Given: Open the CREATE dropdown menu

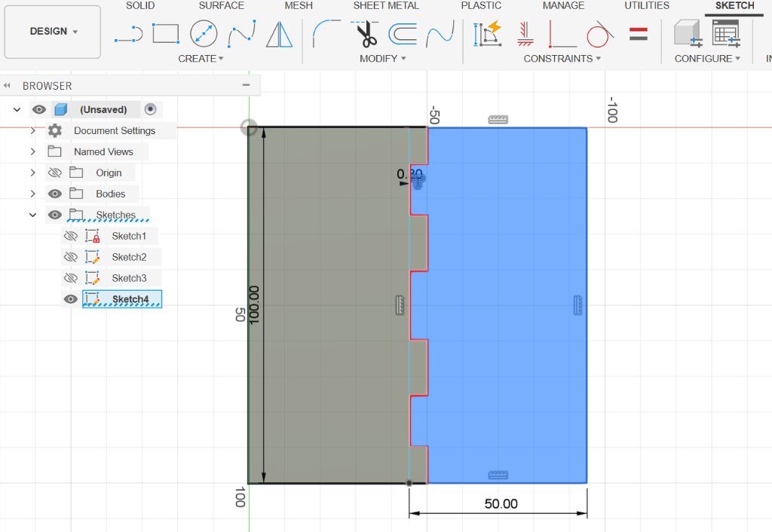Looking at the screenshot, I should [201, 59].
